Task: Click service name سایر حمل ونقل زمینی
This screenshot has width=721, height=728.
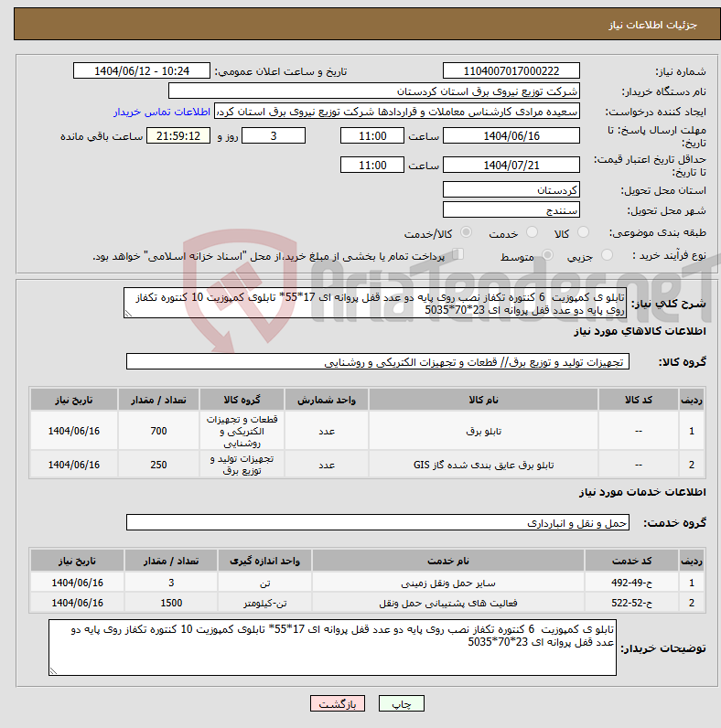Action: click(447, 583)
